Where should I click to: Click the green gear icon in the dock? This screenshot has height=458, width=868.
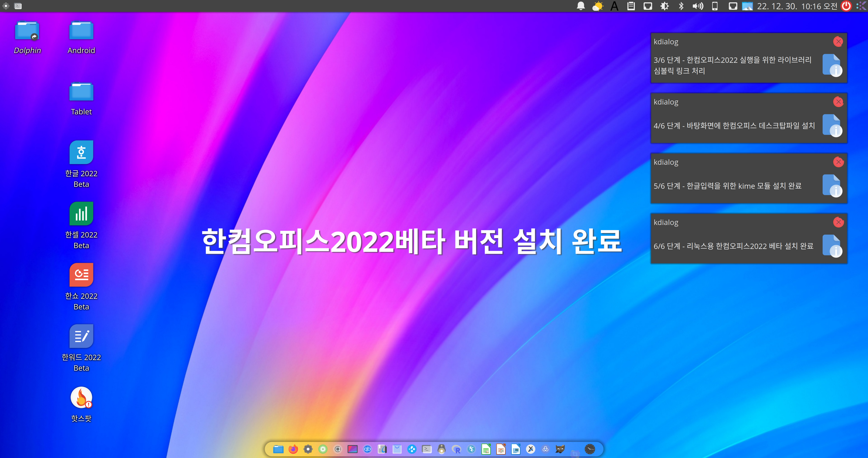pos(323,449)
